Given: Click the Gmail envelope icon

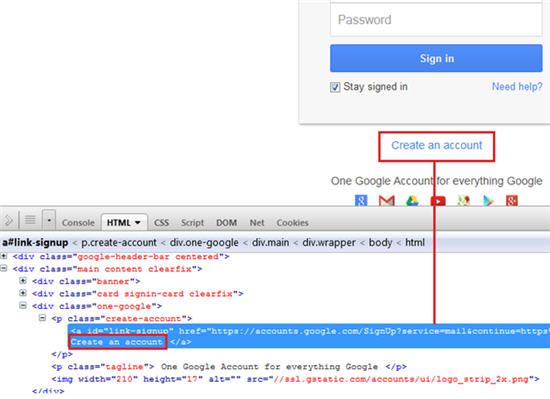Looking at the screenshot, I should [x=387, y=201].
